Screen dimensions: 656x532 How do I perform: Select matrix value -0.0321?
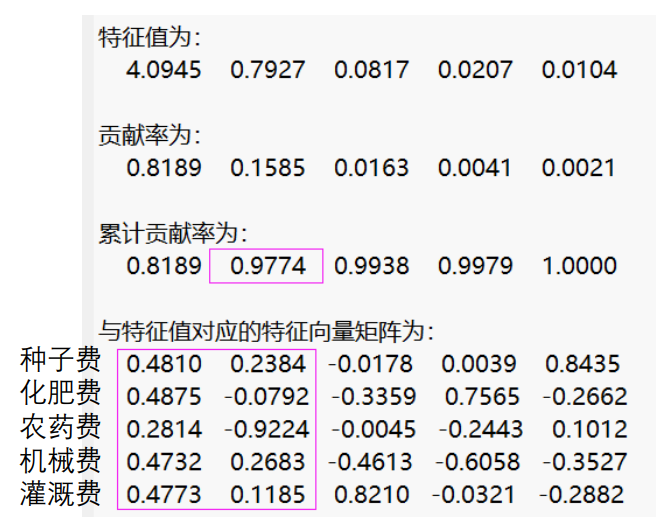[473, 495]
